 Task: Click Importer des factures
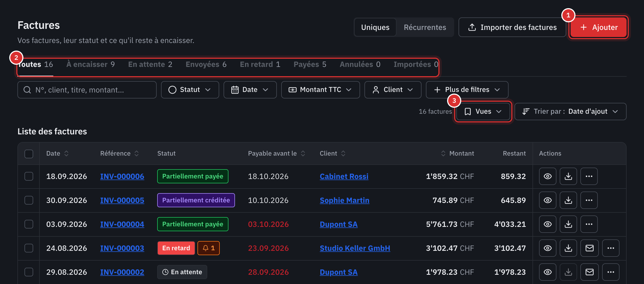(x=512, y=27)
